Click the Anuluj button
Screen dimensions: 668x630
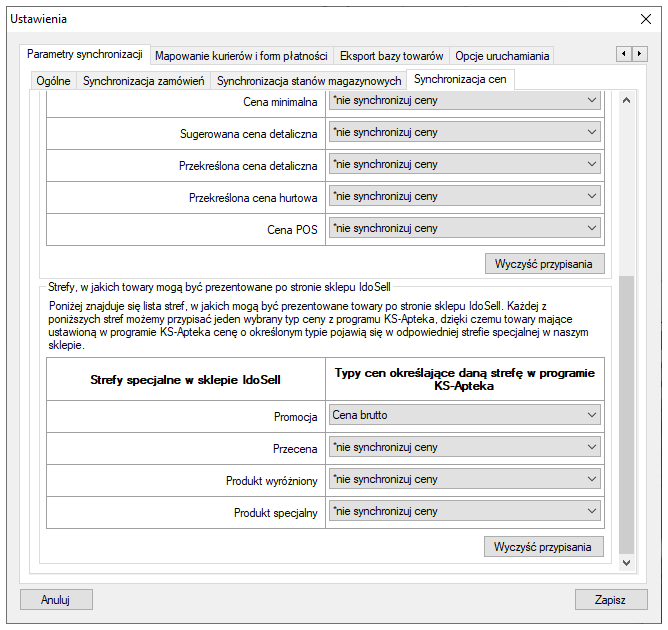[56, 600]
